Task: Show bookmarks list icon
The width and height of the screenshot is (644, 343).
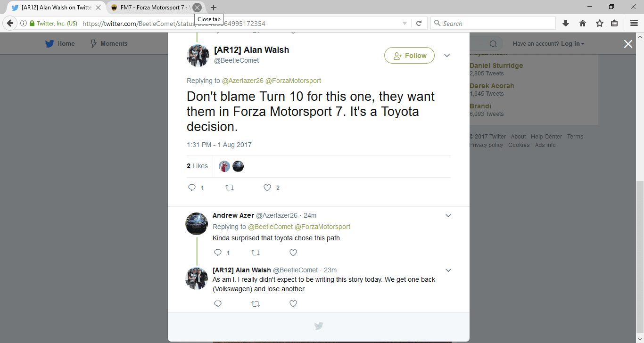Action: click(614, 23)
